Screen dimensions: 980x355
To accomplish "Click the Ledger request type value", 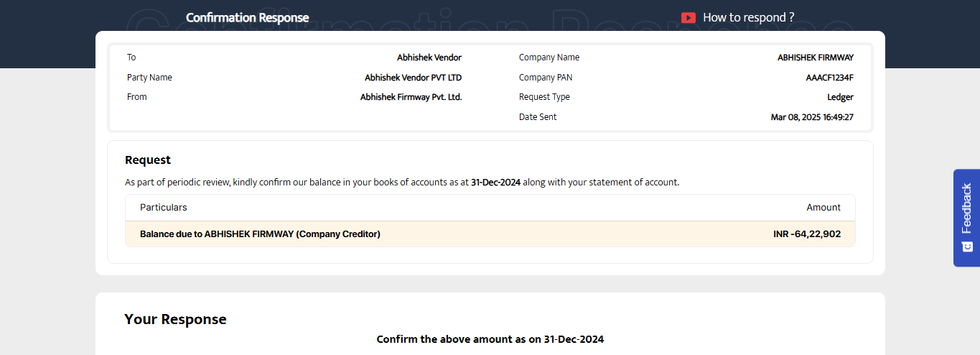I will click(x=840, y=97).
